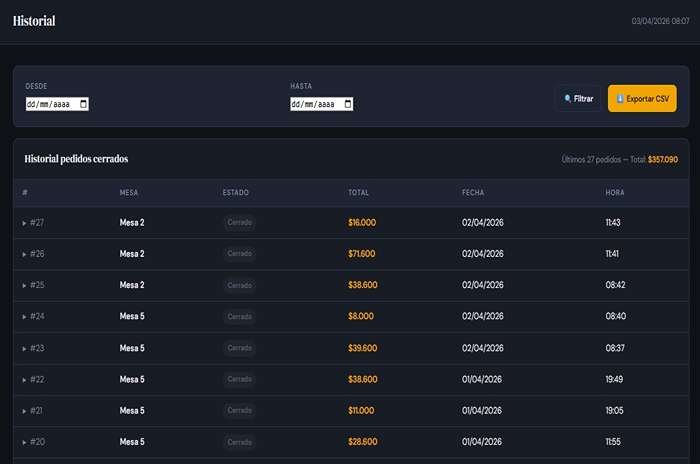Click the Mesa column header

[x=129, y=192]
